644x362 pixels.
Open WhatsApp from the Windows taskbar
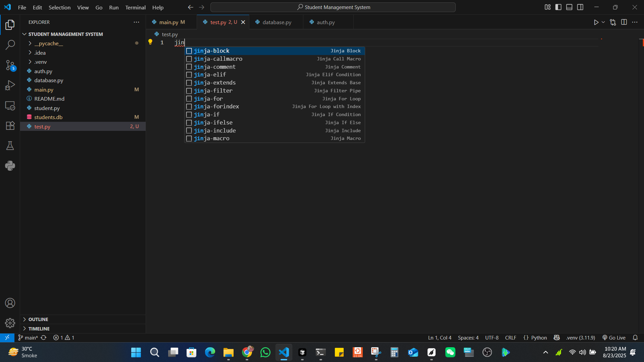265,352
